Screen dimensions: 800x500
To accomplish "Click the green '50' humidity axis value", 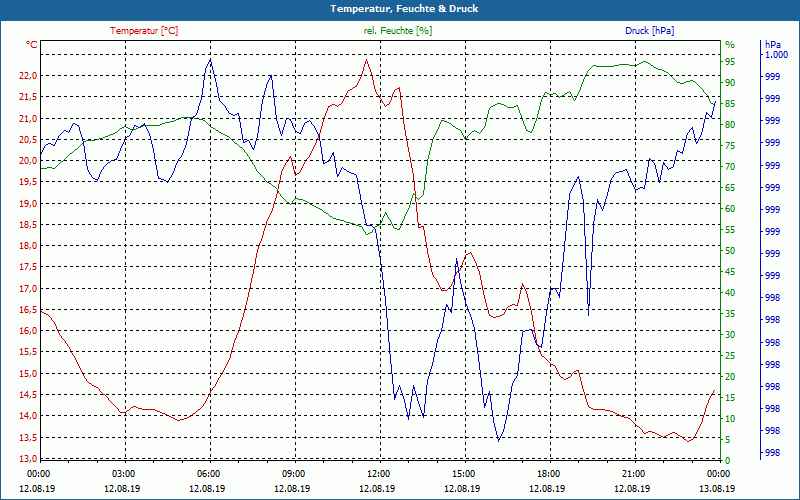I will 730,251.
